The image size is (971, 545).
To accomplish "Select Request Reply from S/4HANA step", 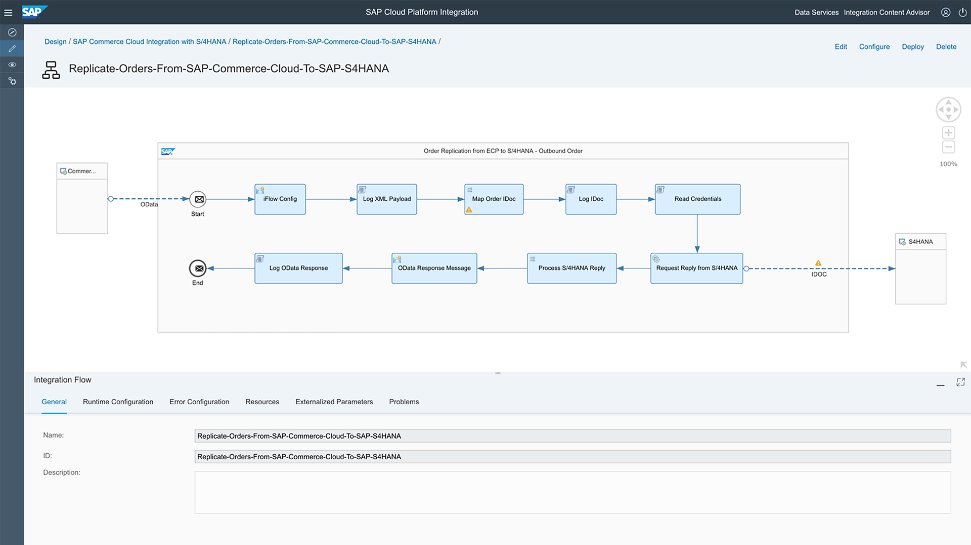I will pyautogui.click(x=696, y=268).
